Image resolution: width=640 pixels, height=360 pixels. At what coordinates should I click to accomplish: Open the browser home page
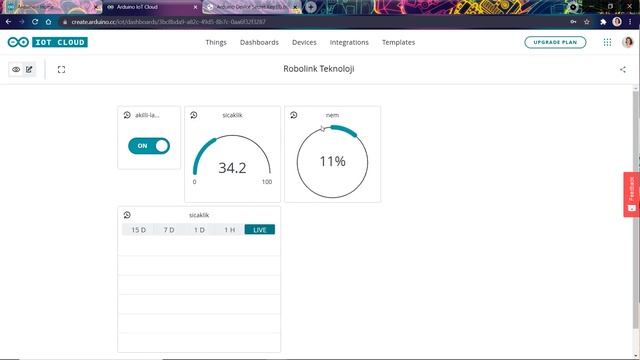(48, 22)
